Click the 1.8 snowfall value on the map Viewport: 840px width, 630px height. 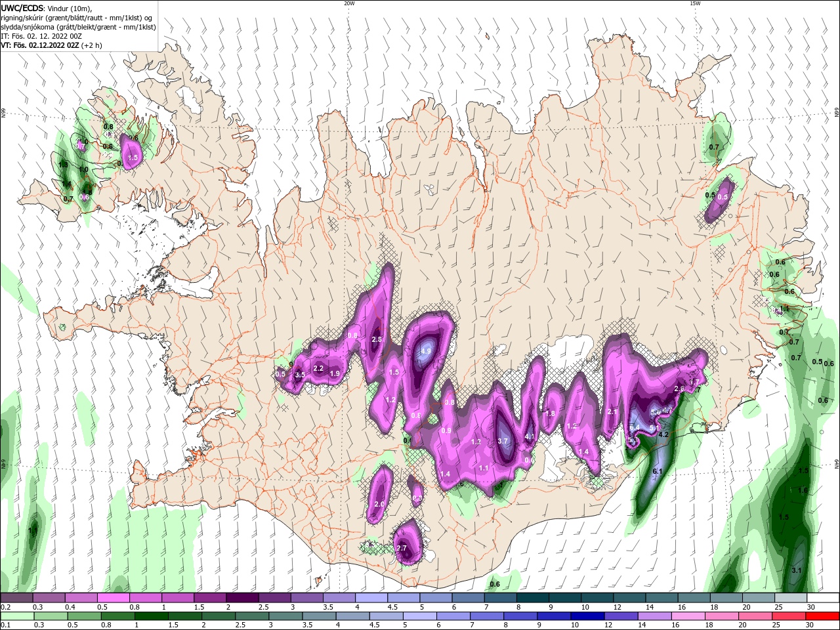550,413
